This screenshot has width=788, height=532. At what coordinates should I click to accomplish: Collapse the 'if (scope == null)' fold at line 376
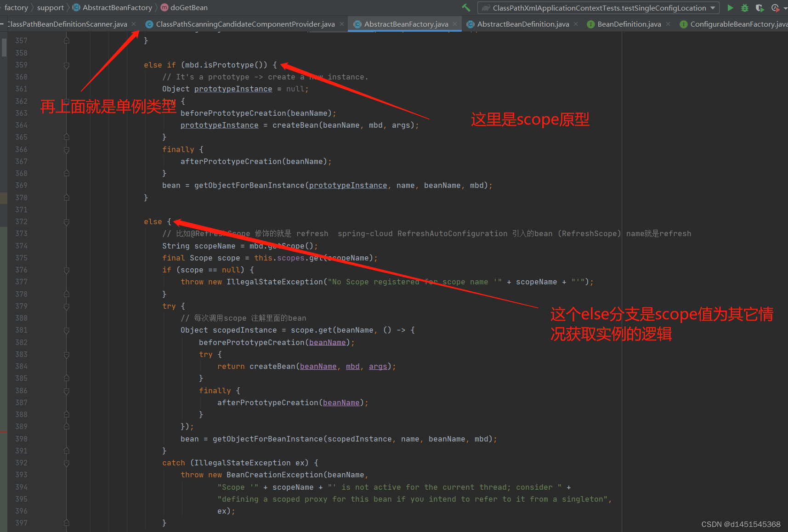(67, 270)
